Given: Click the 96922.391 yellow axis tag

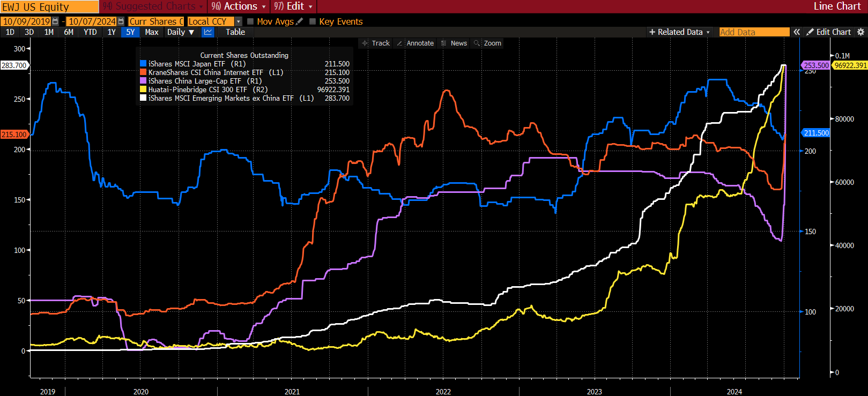Looking at the screenshot, I should click(851, 65).
